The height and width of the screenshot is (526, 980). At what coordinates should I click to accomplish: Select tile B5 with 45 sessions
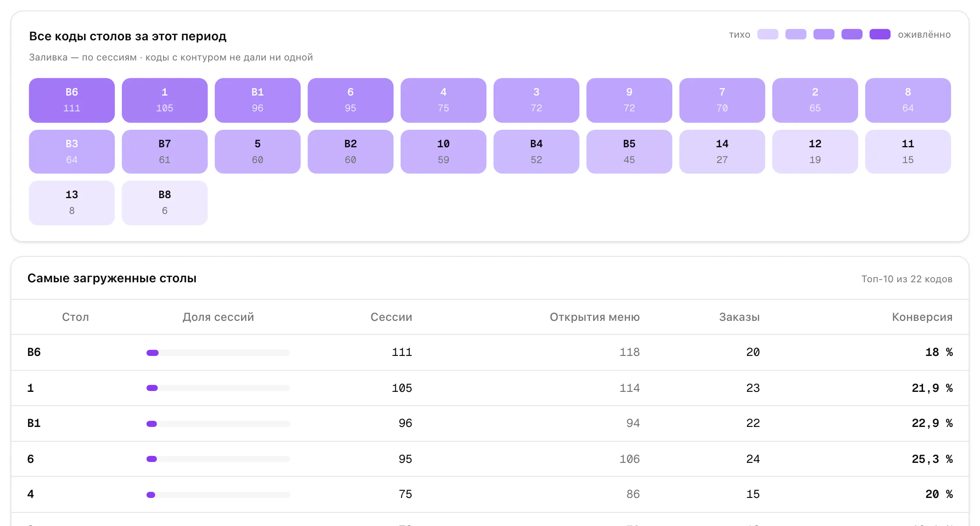click(629, 152)
